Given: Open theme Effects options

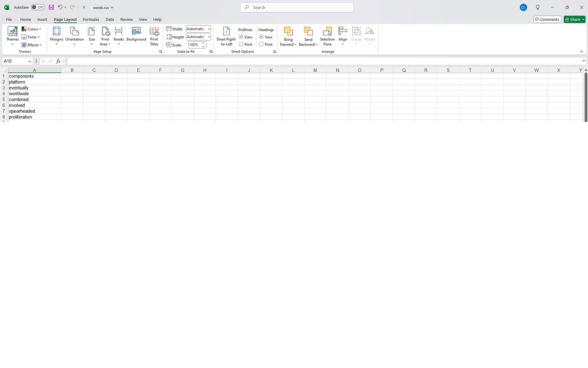Looking at the screenshot, I should [31, 45].
